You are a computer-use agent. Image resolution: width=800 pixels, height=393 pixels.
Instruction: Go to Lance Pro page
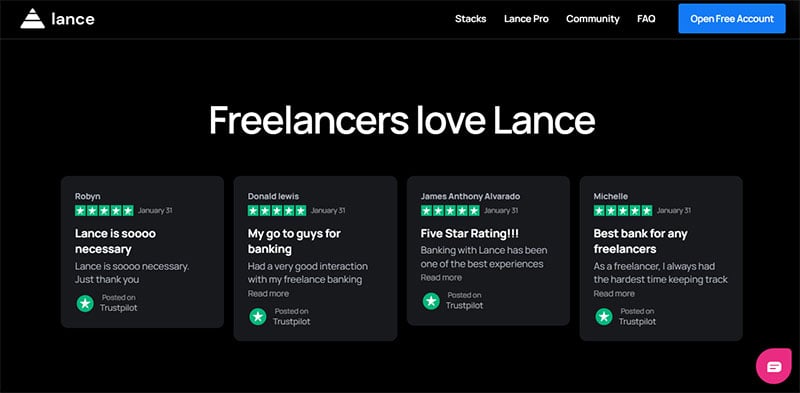coord(526,19)
